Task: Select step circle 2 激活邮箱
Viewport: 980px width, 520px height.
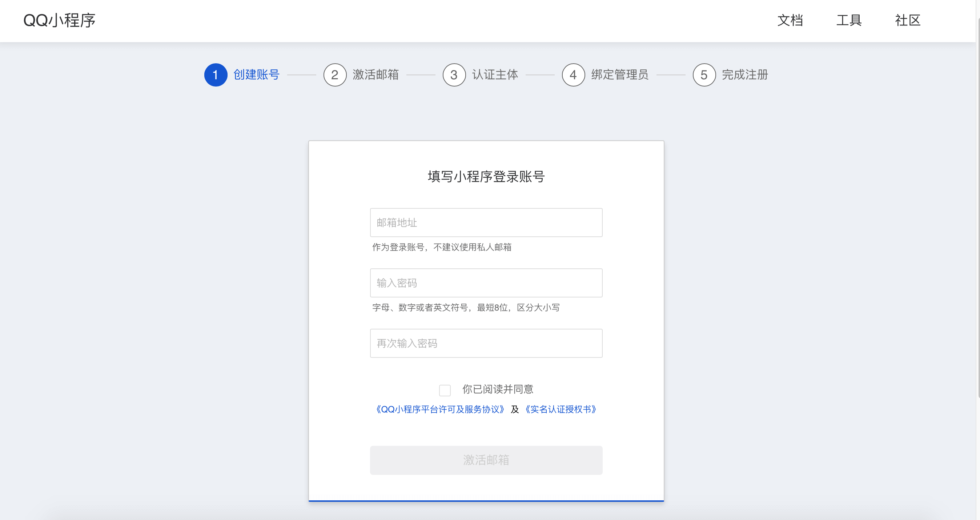Action: click(x=335, y=75)
